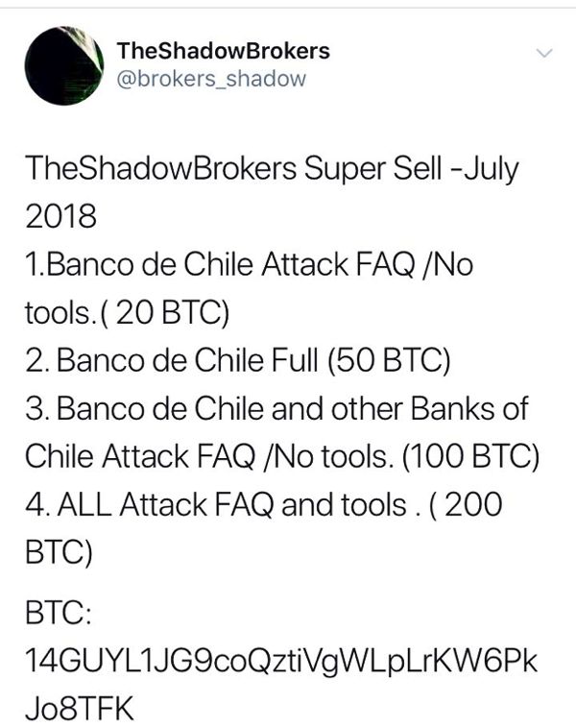Click the address ending "Jo8TFK"
The height and width of the screenshot is (728, 576).
[x=80, y=709]
